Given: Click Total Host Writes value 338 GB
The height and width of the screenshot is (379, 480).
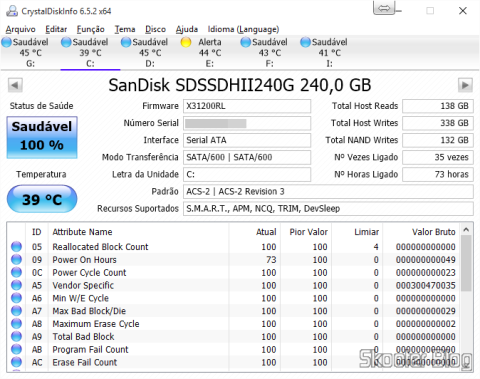Looking at the screenshot, I should pos(438,123).
